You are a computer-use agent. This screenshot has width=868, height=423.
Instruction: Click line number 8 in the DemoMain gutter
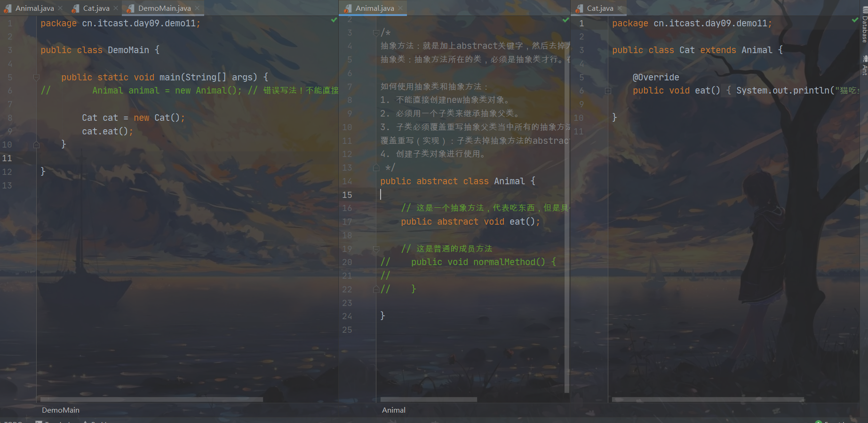[10, 117]
